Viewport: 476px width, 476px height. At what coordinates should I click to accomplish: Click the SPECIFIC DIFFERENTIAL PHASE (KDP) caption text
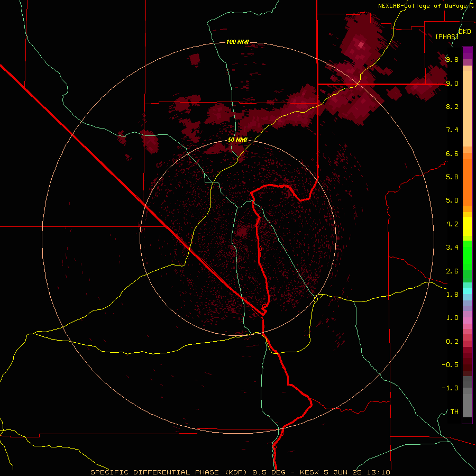tap(169, 472)
